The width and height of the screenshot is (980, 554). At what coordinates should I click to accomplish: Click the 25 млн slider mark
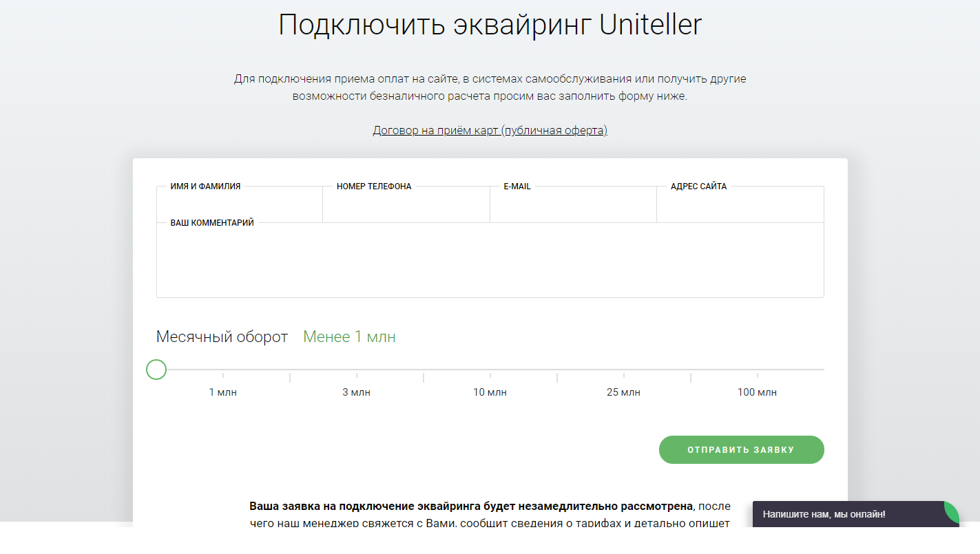coord(624,375)
